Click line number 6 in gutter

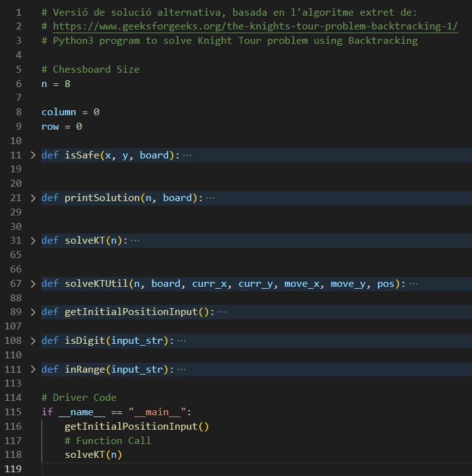(19, 84)
